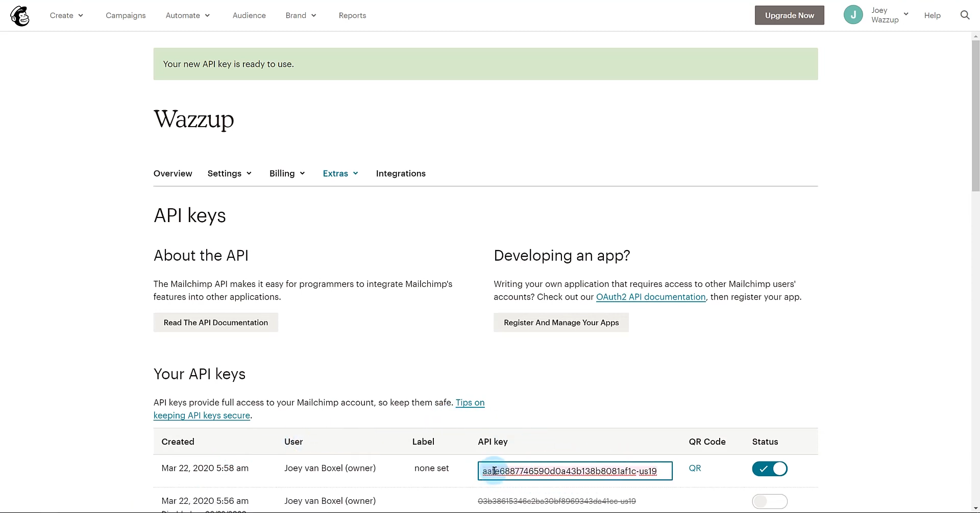
Task: Open the Mailchimp Freddie logo home
Action: pyautogui.click(x=20, y=16)
